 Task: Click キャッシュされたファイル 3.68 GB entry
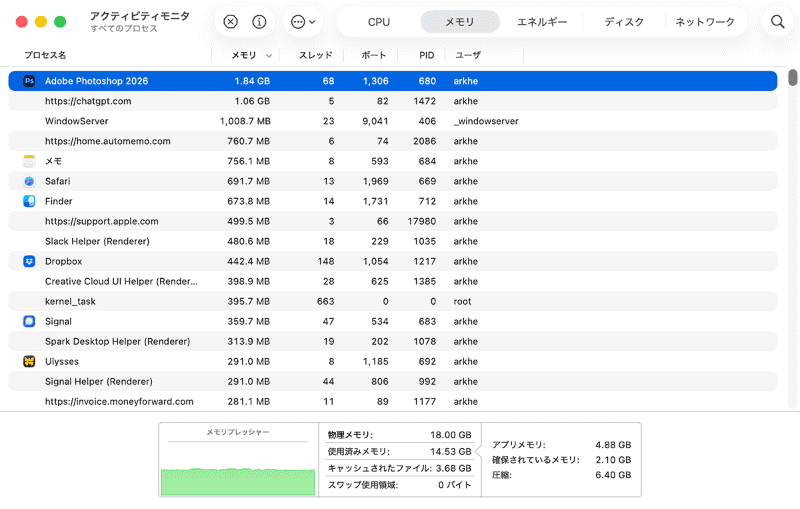tap(399, 468)
